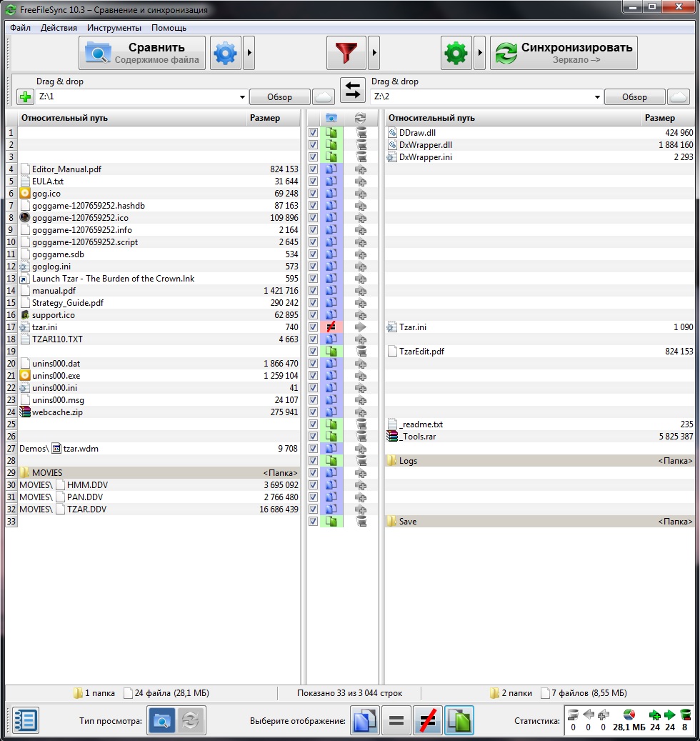Switch to the category view type
Screen dimensions: 700x741
(x=161, y=721)
